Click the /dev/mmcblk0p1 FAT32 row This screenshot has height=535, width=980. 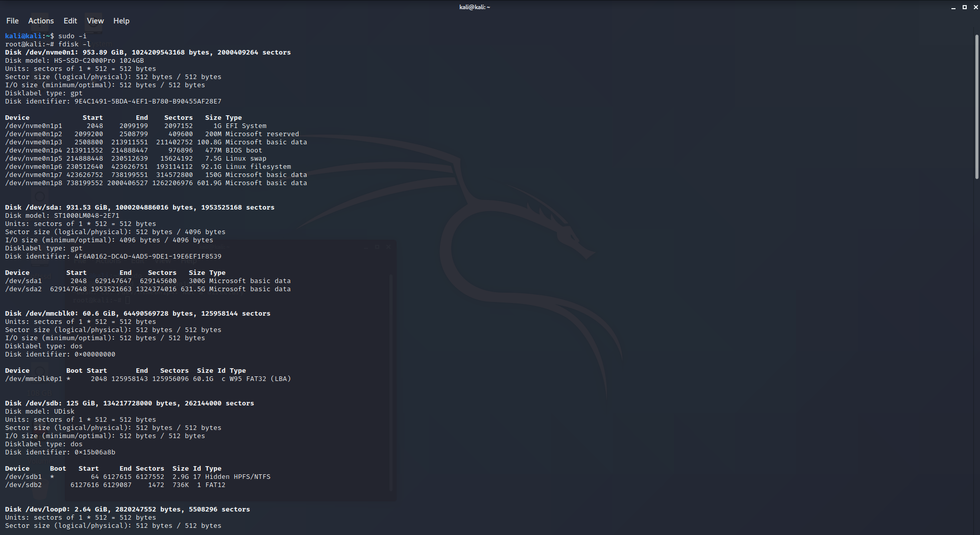pos(148,379)
